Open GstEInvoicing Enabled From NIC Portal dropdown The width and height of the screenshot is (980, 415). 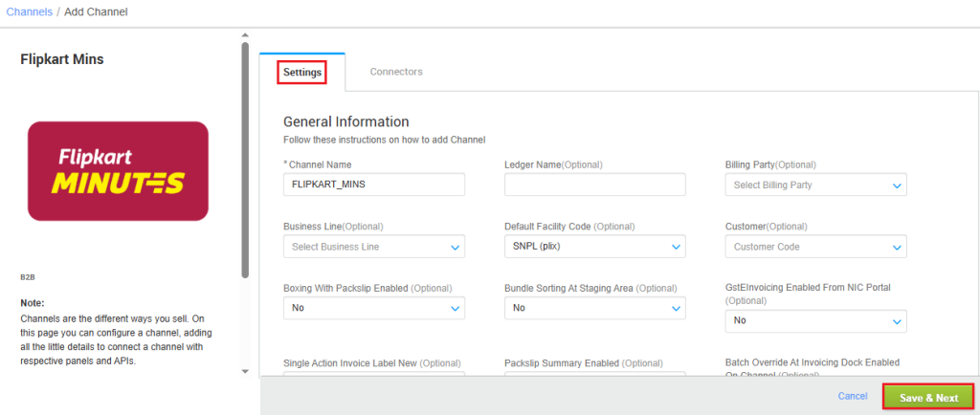[815, 321]
